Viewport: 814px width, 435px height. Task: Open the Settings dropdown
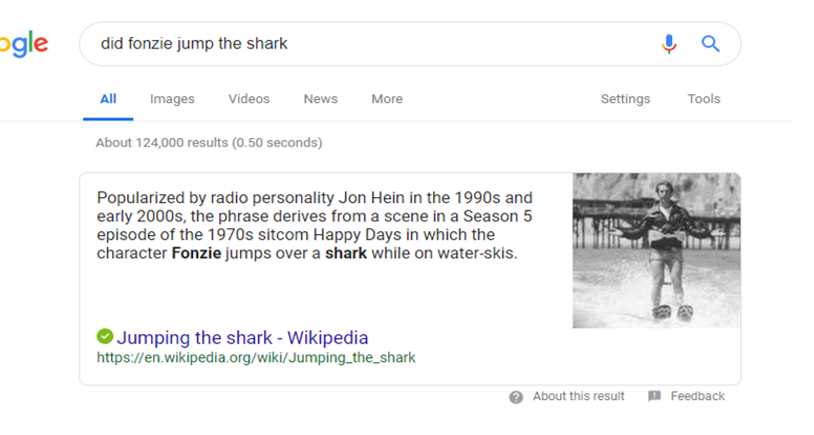coord(625,99)
